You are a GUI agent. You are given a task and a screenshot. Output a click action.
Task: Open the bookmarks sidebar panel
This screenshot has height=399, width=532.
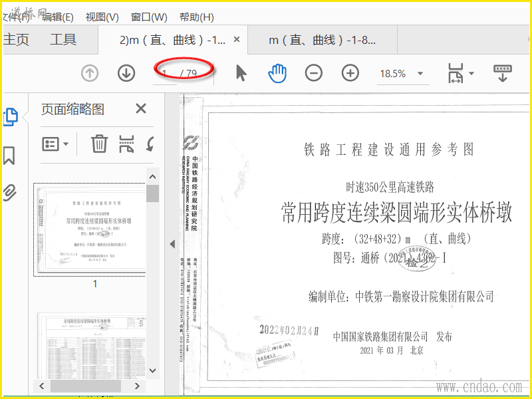[x=9, y=156]
